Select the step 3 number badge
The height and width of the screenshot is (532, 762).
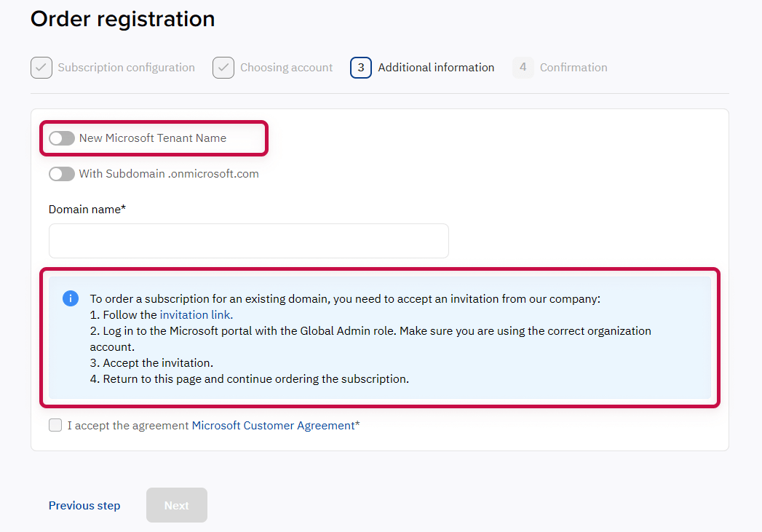(360, 67)
